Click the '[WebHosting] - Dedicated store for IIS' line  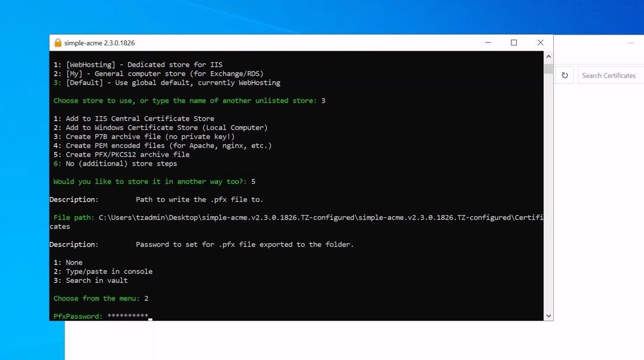pyautogui.click(x=138, y=64)
